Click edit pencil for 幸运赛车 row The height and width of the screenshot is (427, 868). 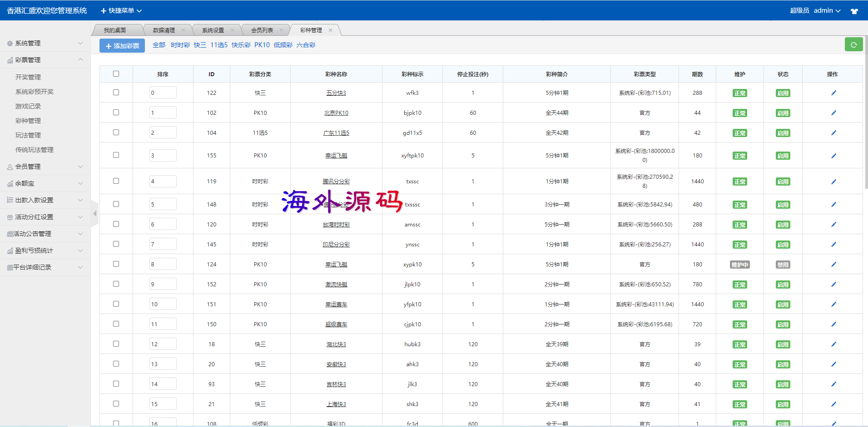(833, 304)
